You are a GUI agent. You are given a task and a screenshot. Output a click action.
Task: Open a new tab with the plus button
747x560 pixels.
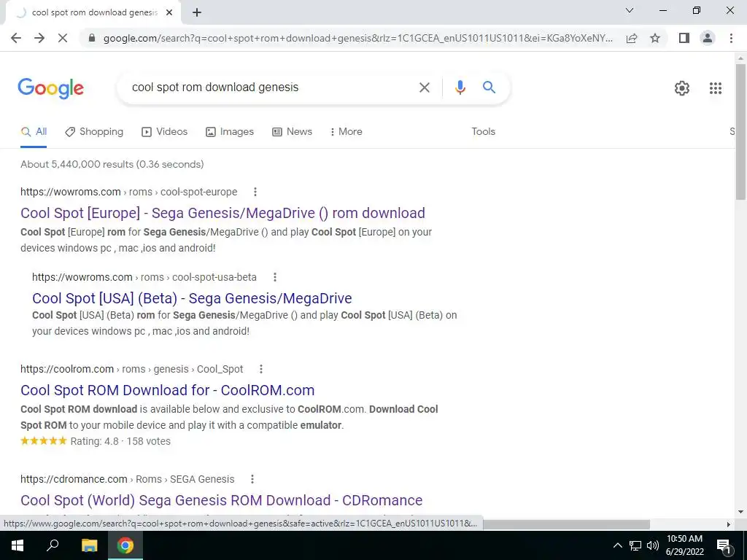click(x=197, y=13)
